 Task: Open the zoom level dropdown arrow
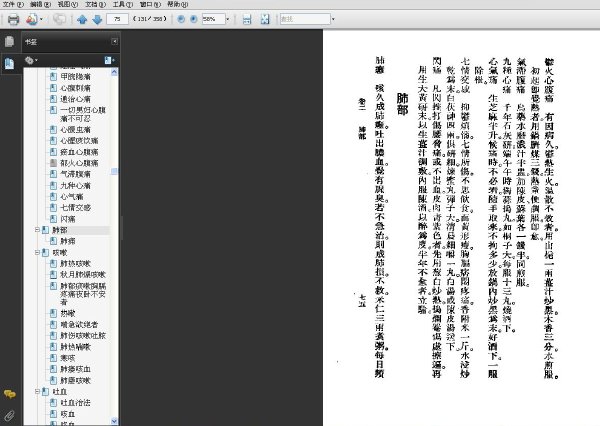tap(228, 19)
